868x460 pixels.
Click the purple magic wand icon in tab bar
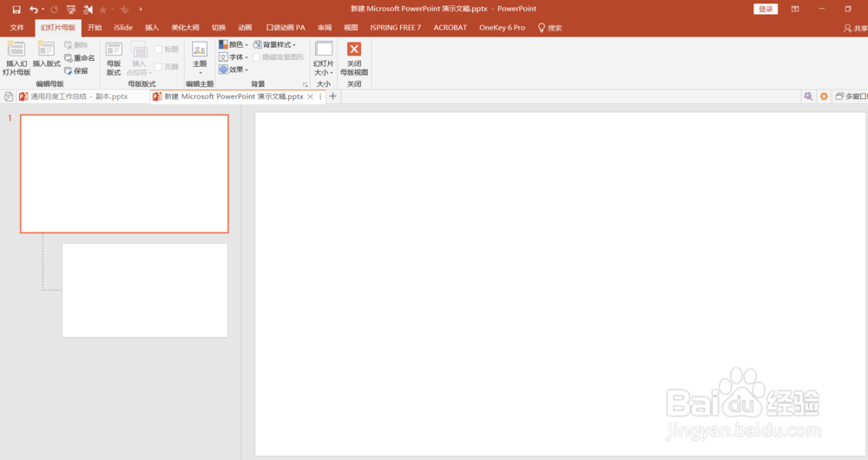pos(808,96)
